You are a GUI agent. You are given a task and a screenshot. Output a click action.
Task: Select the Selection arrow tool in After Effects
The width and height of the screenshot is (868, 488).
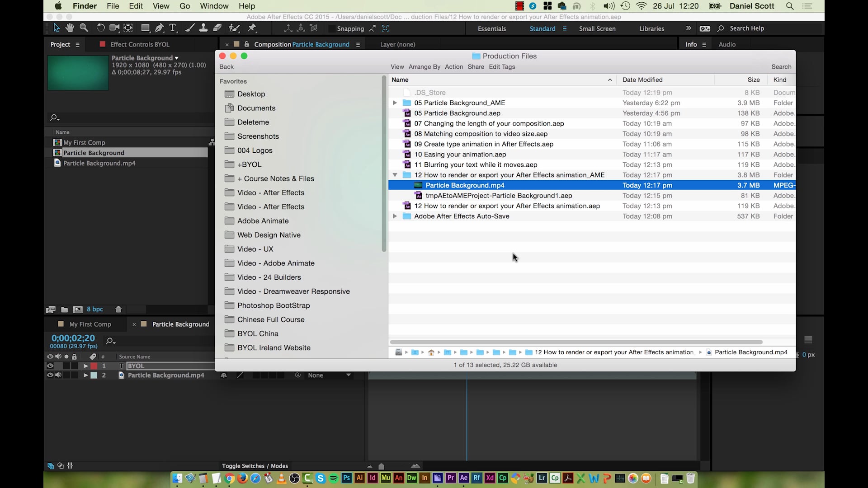tap(57, 28)
